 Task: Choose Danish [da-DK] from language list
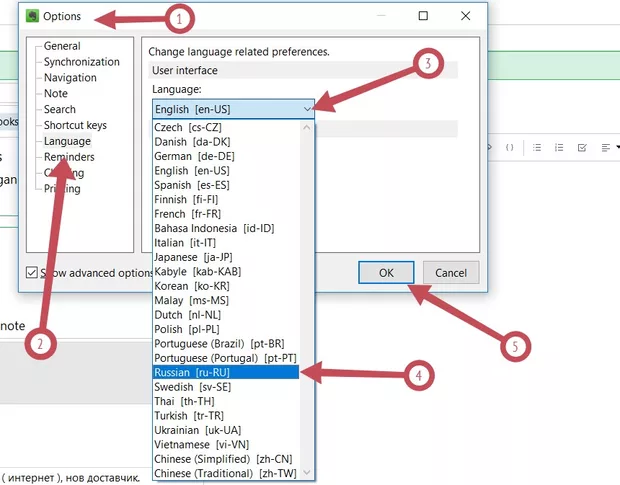click(x=226, y=142)
